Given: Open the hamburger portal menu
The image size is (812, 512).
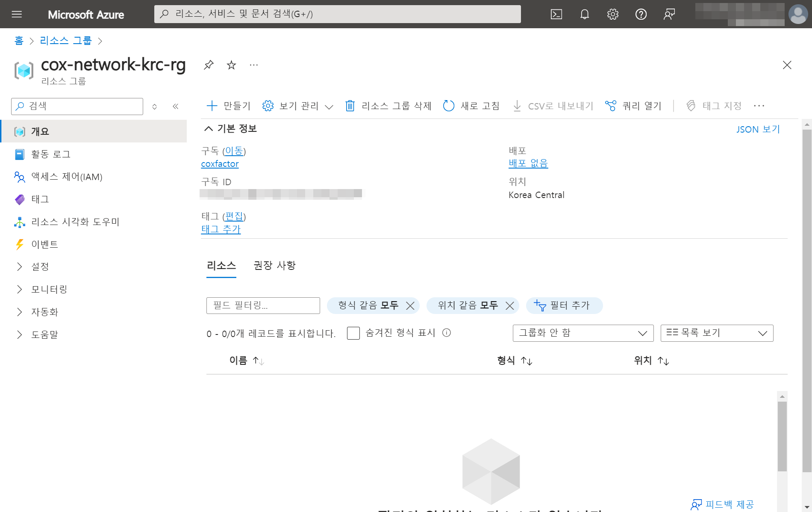Looking at the screenshot, I should click(17, 14).
